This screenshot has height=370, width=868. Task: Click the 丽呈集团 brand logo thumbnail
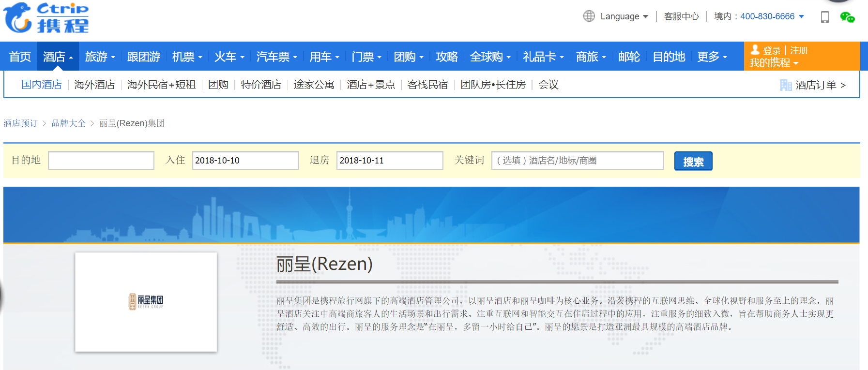click(x=146, y=302)
